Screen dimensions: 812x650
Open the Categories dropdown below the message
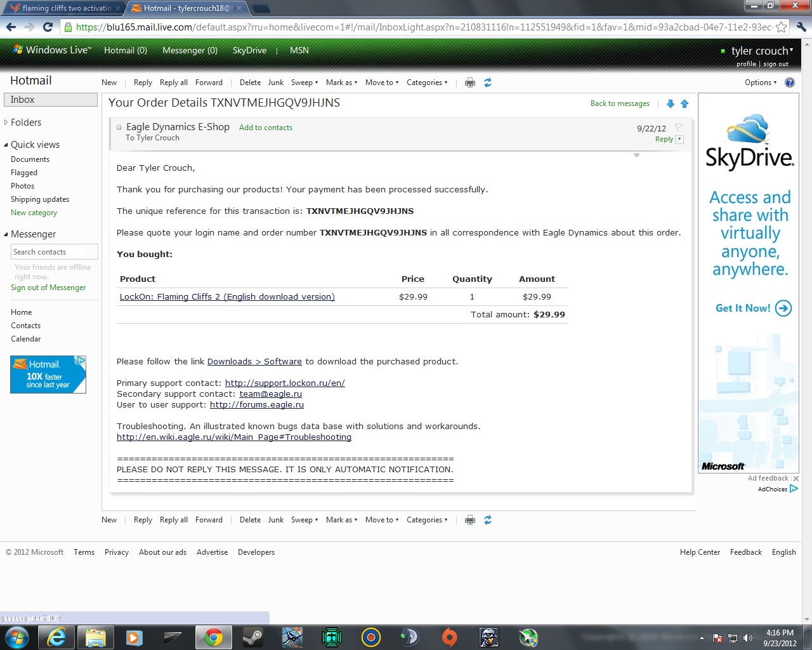click(427, 520)
